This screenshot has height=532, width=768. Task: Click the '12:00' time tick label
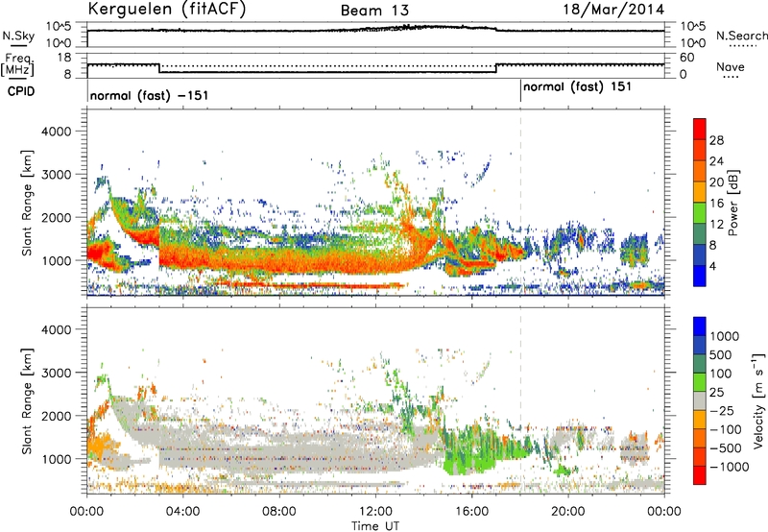click(375, 512)
